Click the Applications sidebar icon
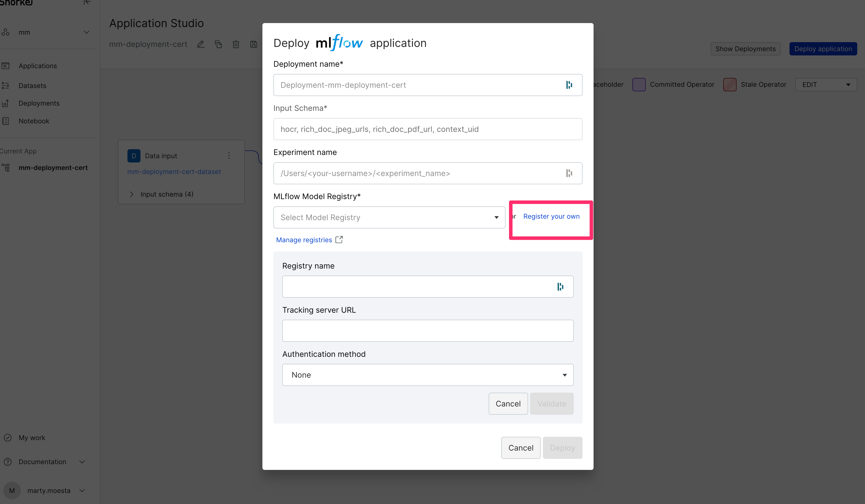The image size is (865, 504). (x=6, y=65)
